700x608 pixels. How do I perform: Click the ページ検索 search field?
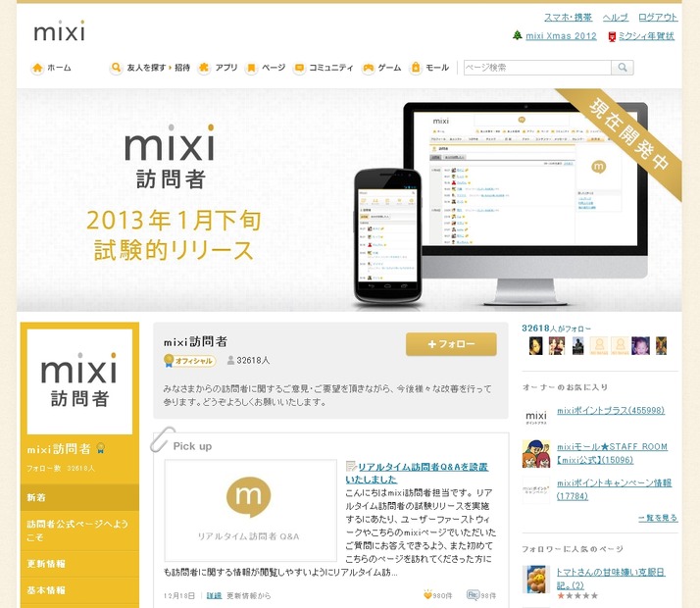point(537,68)
